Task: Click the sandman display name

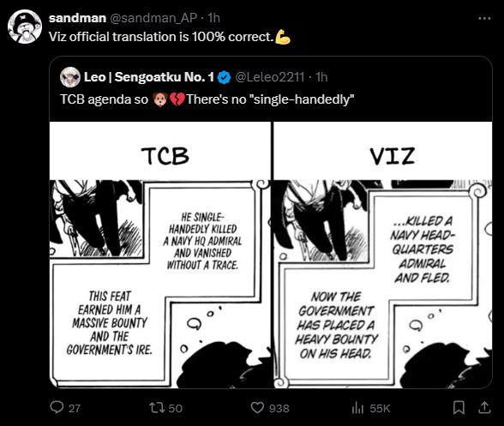Action: click(x=77, y=18)
